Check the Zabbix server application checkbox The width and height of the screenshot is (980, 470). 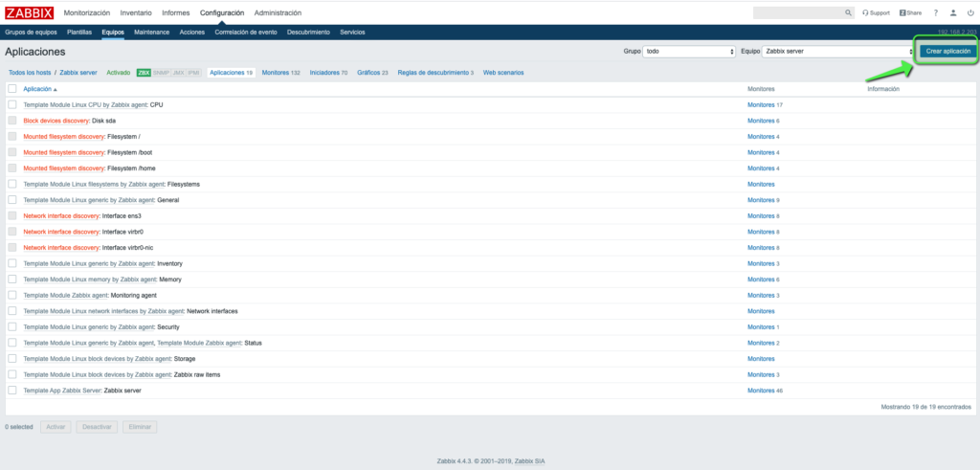[12, 390]
